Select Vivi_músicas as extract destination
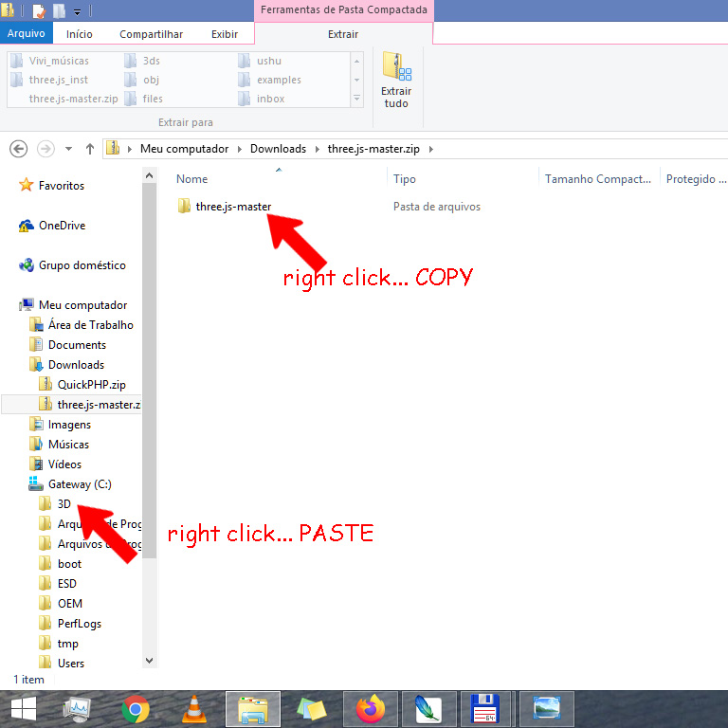The width and height of the screenshot is (728, 728). coord(58,61)
